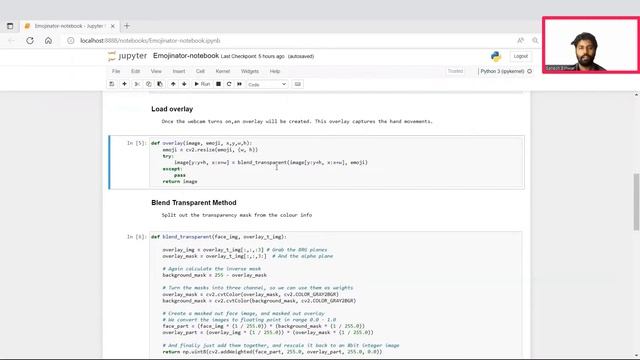This screenshot has width=640, height=360.
Task: Restart kernel and run all cells
Action: click(240, 84)
